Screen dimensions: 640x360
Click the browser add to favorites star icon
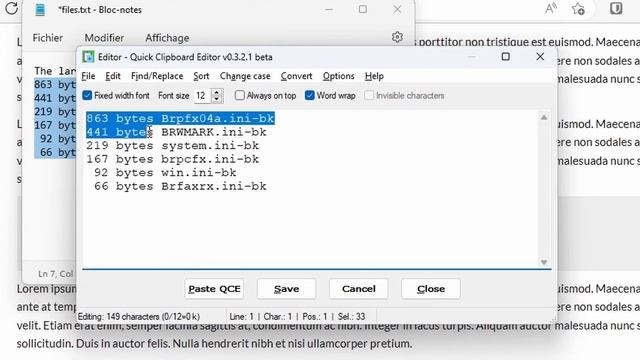[x=578, y=9]
